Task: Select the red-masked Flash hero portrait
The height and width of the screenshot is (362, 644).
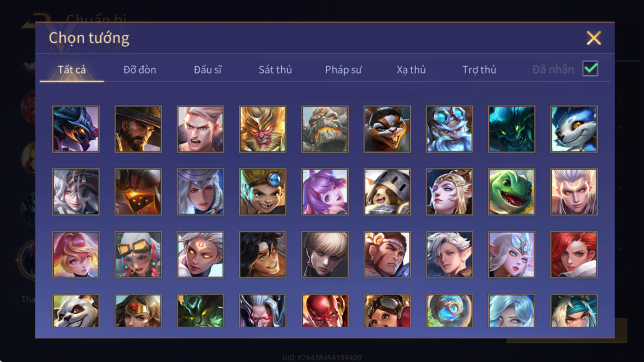Action: coord(325,311)
